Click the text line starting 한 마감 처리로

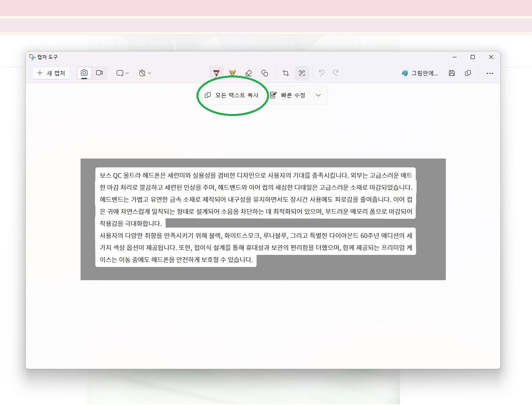256,187
